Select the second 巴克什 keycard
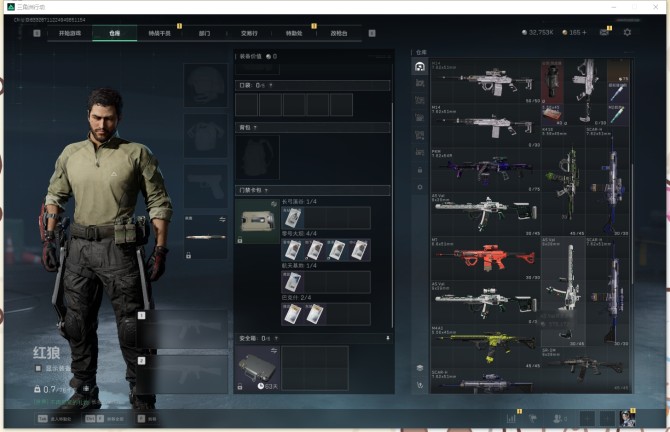The image size is (670, 432). (x=314, y=314)
